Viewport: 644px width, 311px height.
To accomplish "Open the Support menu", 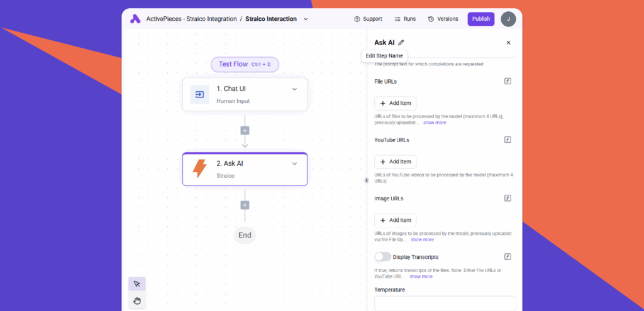I will [368, 19].
